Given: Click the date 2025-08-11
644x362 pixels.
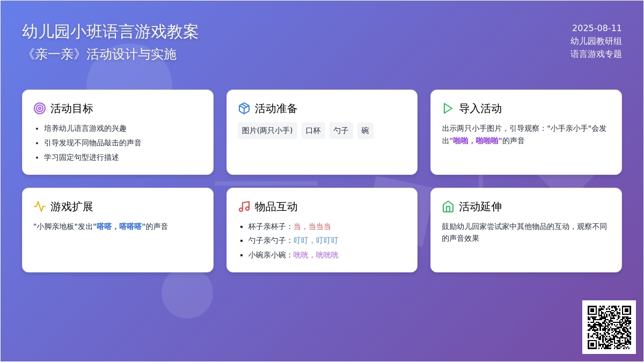Looking at the screenshot, I should [597, 28].
